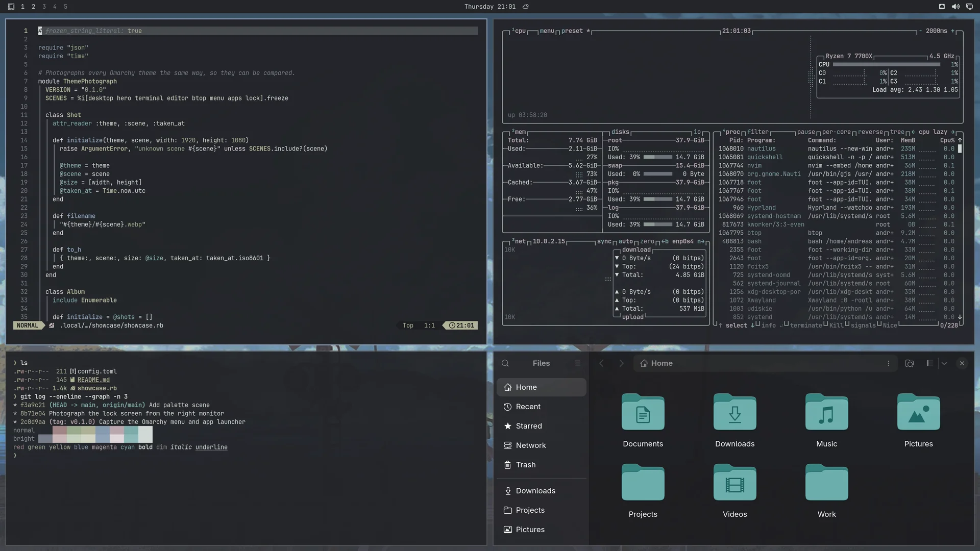The height and width of the screenshot is (551, 980).
Task: Switch Files to list view
Action: (x=930, y=363)
